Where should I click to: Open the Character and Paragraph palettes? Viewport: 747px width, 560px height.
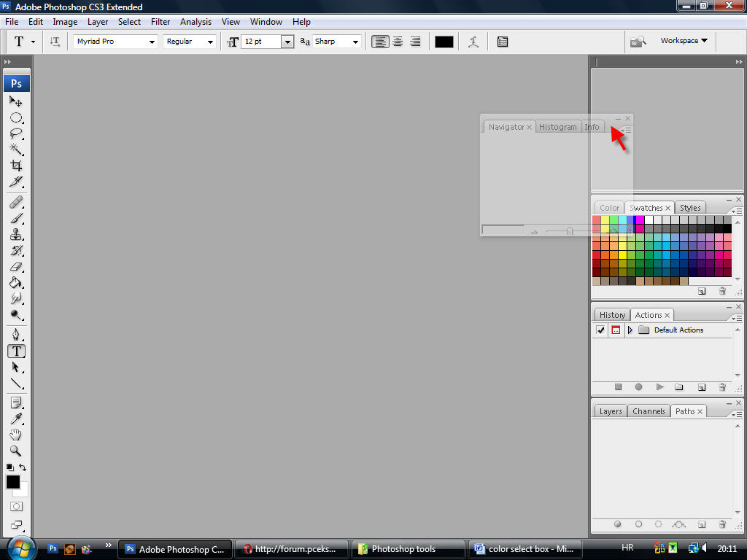coord(503,42)
